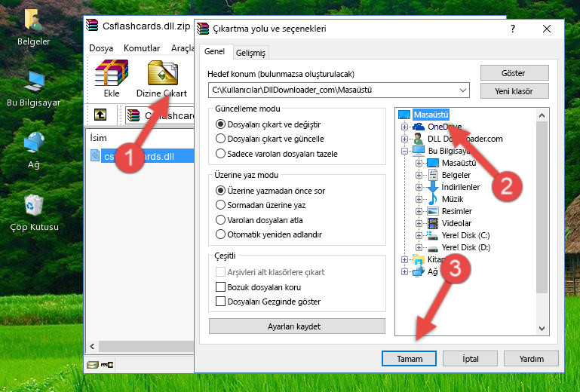Click the Müzik note icon in the tree
Viewport: 580px width, 392px height.
click(x=432, y=199)
